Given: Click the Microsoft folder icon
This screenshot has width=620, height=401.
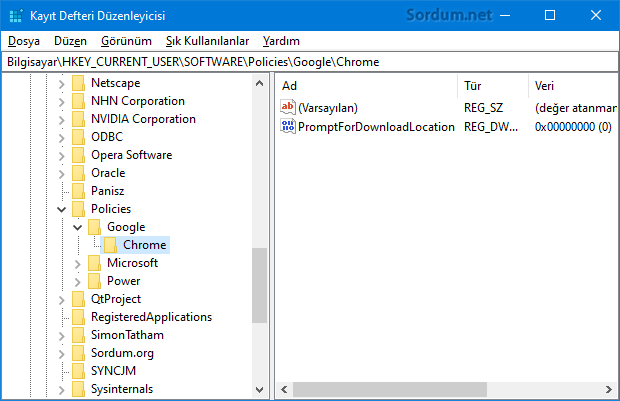Looking at the screenshot, I should (x=94, y=263).
